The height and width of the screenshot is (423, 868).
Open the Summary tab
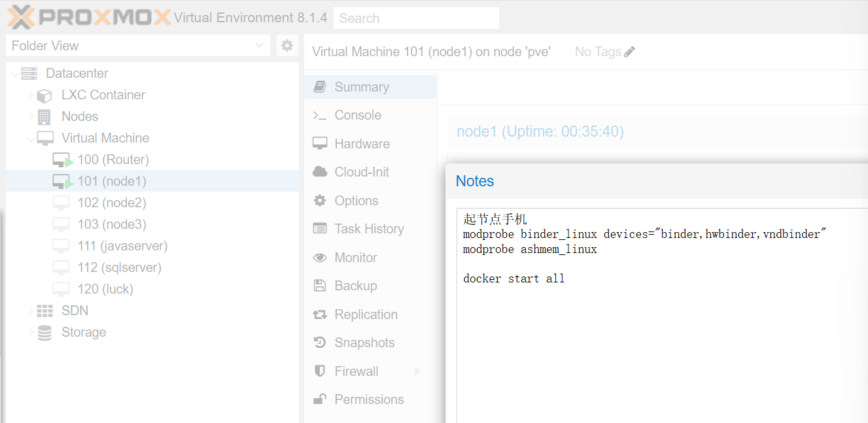tap(370, 87)
